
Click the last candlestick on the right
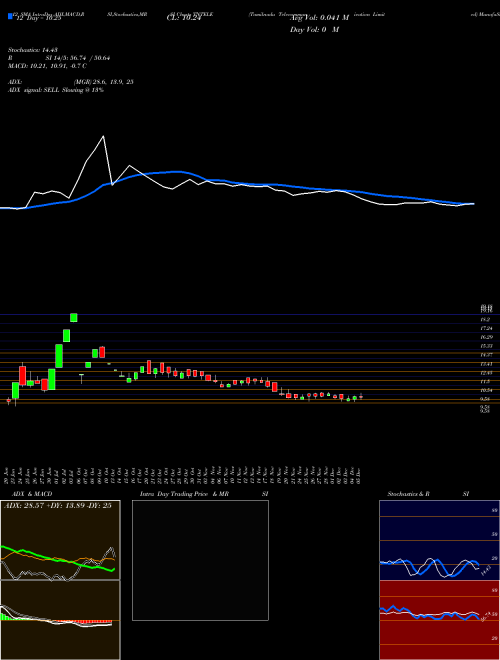tap(361, 396)
